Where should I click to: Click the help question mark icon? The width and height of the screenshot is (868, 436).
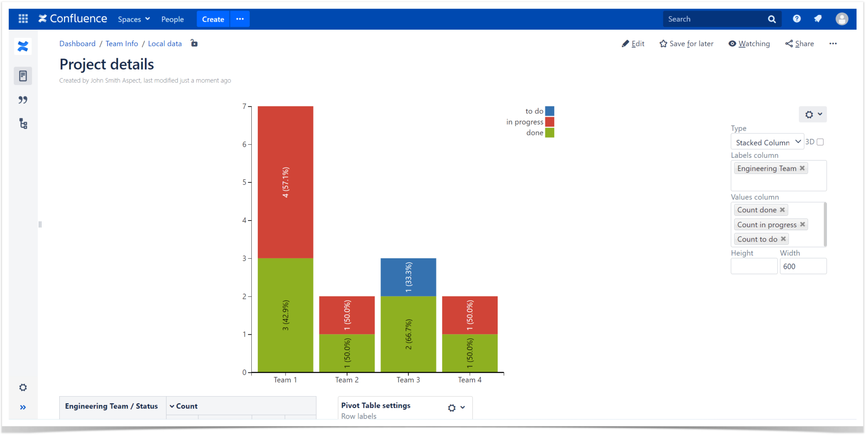797,19
